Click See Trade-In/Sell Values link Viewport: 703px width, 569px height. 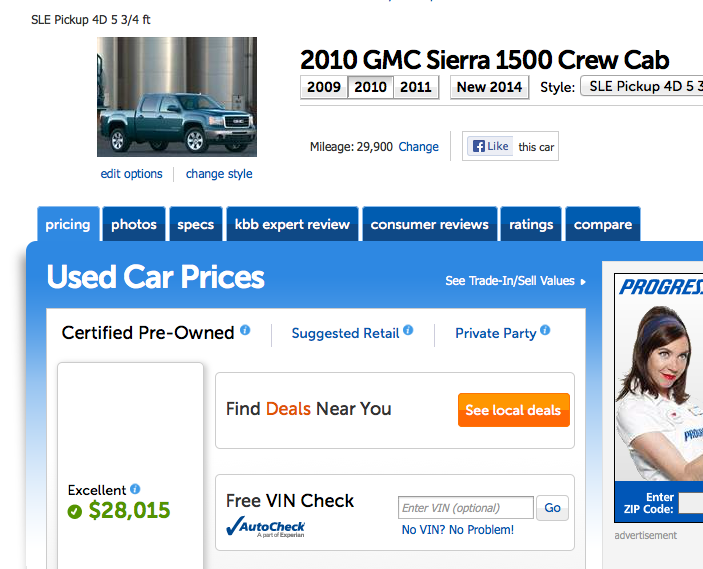coord(510,281)
